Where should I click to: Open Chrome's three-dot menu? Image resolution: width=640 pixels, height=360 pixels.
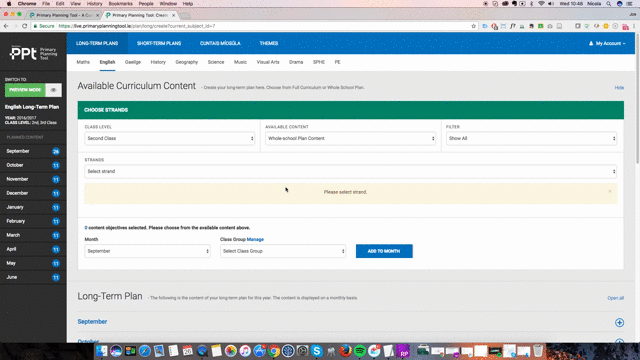pyautogui.click(x=634, y=26)
